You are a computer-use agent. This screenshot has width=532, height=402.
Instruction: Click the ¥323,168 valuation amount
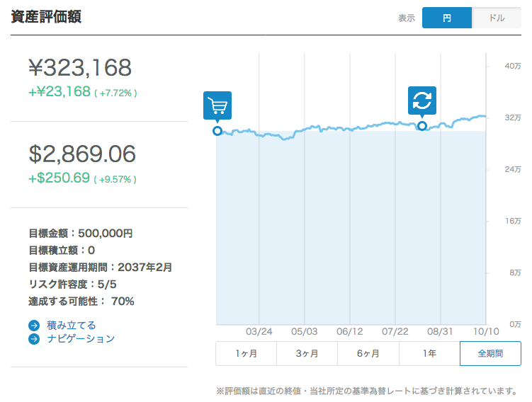(80, 68)
